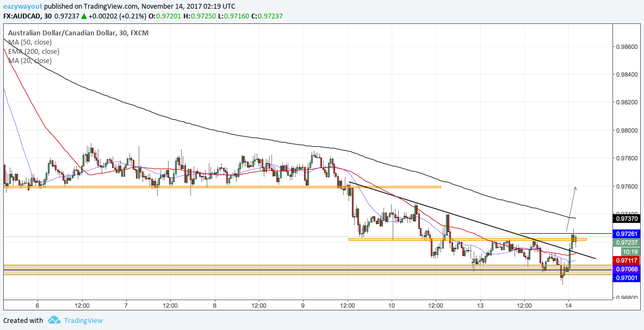
Task: Select the MA (20, close) indicator label
Action: coord(30,61)
